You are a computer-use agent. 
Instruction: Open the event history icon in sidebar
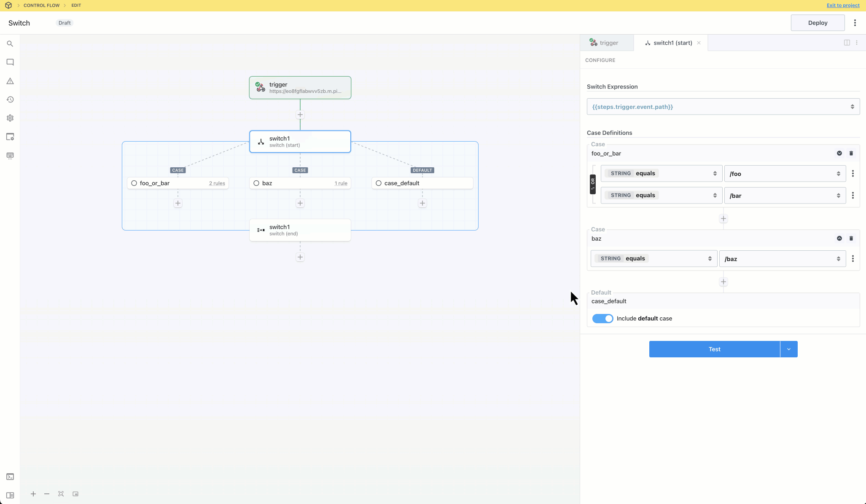(x=10, y=99)
